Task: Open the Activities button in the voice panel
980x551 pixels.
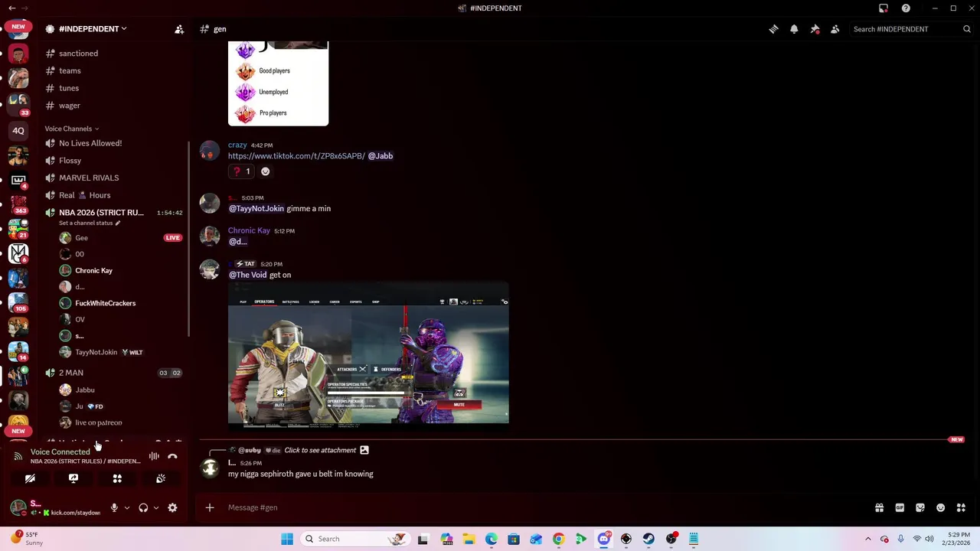Action: click(x=117, y=478)
